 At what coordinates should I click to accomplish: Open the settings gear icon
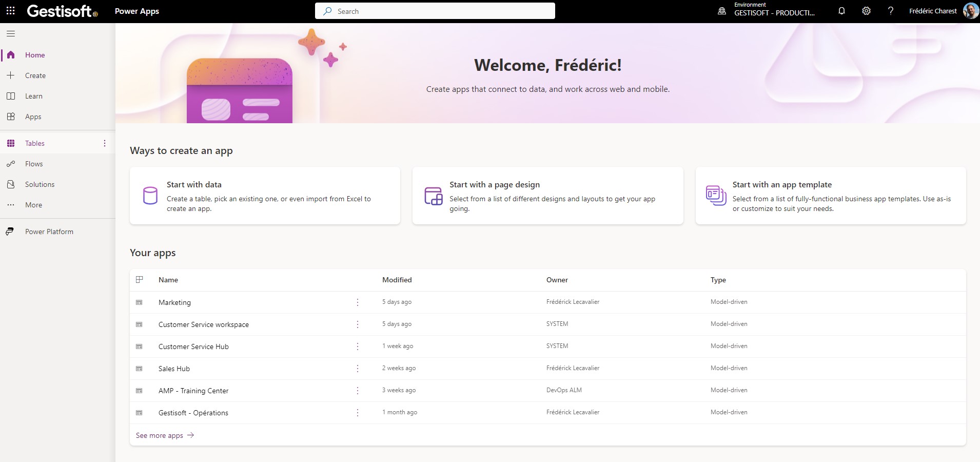(866, 11)
